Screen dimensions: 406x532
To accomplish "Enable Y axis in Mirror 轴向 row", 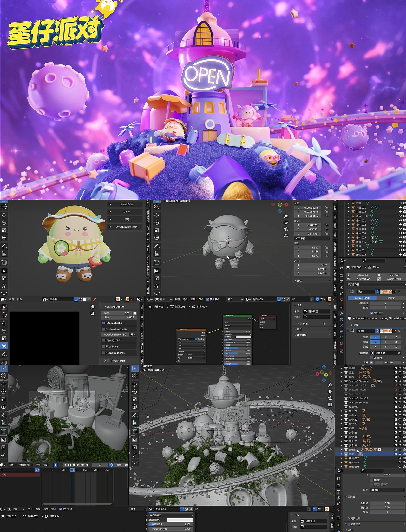I will tap(386, 337).
